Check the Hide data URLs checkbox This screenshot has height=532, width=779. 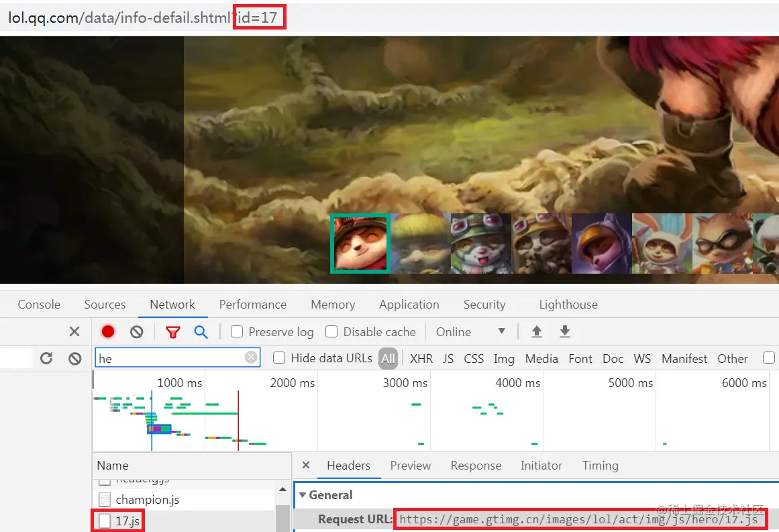279,358
